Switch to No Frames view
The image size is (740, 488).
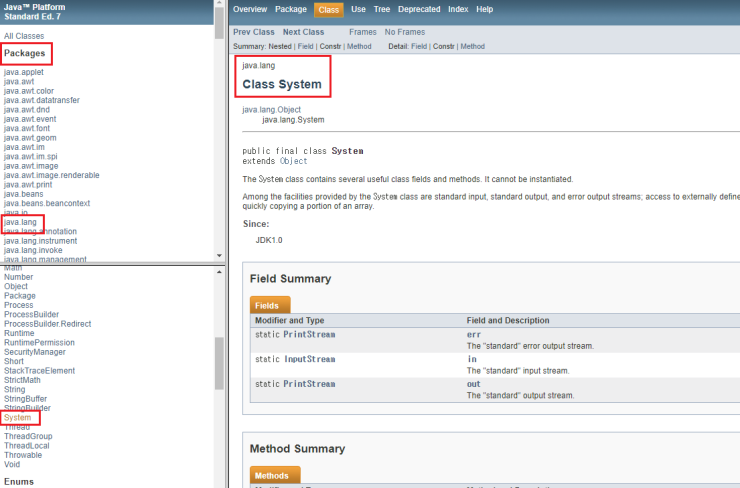click(x=404, y=32)
